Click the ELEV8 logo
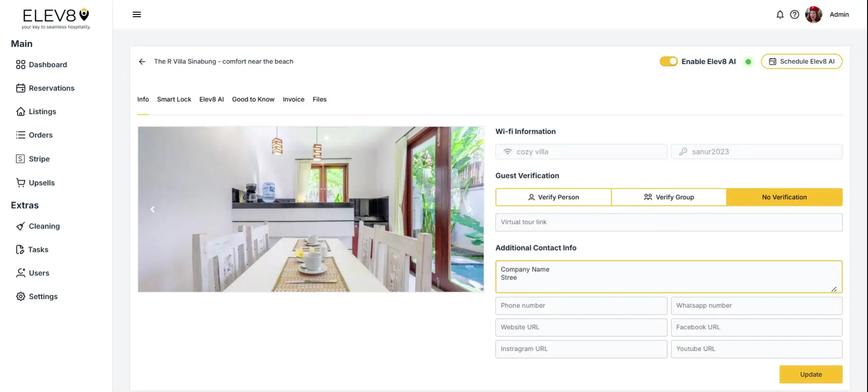868x392 pixels. click(x=56, y=19)
